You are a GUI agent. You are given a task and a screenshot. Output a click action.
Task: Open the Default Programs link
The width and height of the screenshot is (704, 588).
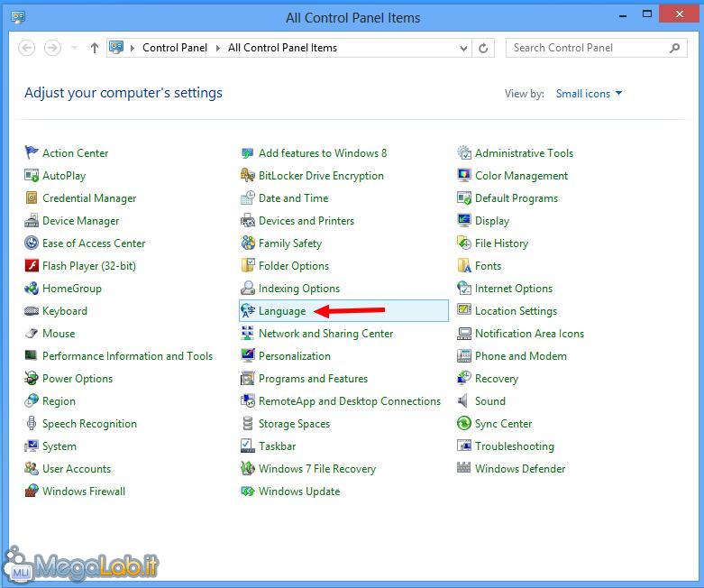coord(517,198)
